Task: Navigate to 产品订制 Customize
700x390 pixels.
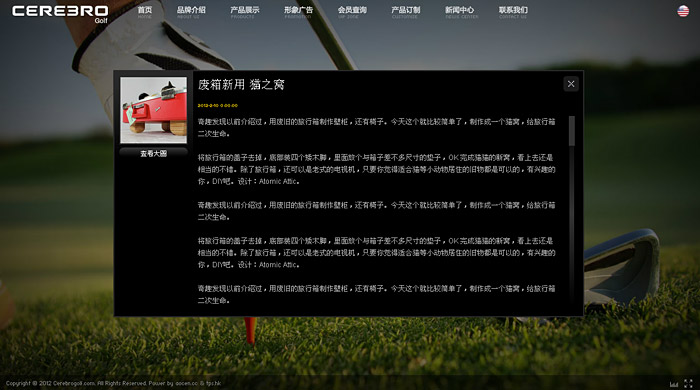Action: click(405, 12)
